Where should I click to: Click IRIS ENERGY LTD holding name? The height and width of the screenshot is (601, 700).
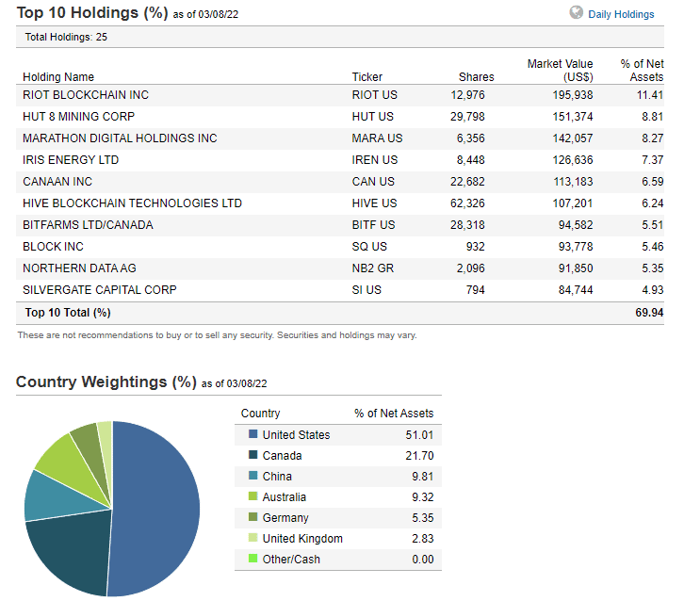pos(71,160)
